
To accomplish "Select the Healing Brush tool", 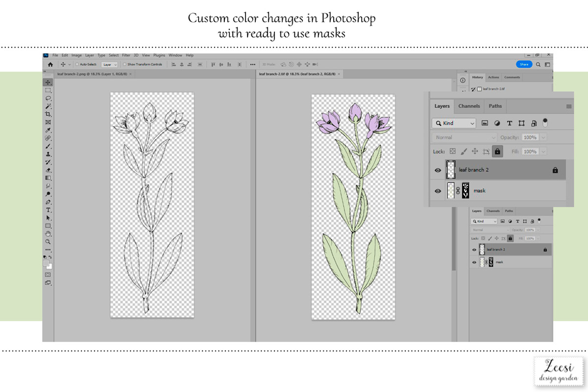I will (x=48, y=138).
